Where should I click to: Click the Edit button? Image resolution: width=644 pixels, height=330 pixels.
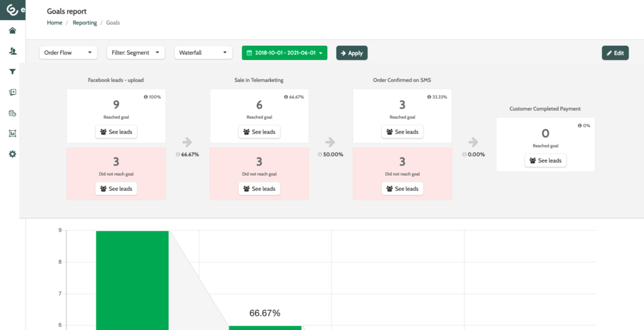coord(615,53)
